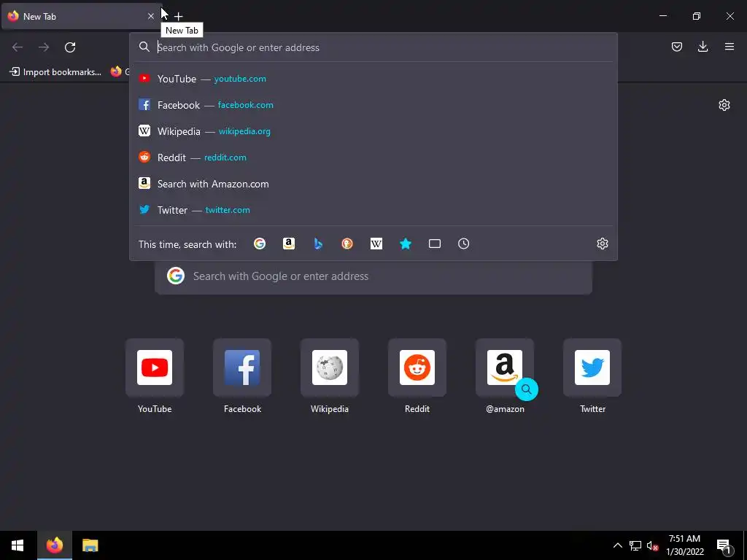Search this time with Wikipedia
The width and height of the screenshot is (747, 560).
point(376,244)
